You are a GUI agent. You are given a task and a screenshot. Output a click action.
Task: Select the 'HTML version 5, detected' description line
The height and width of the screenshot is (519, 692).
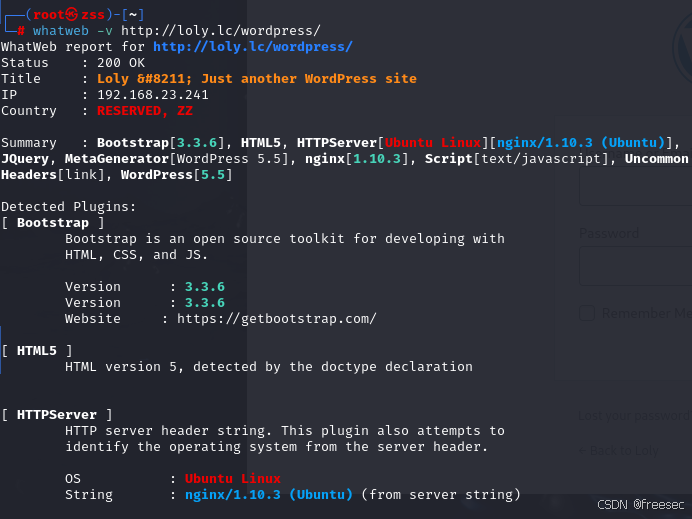pos(269,367)
